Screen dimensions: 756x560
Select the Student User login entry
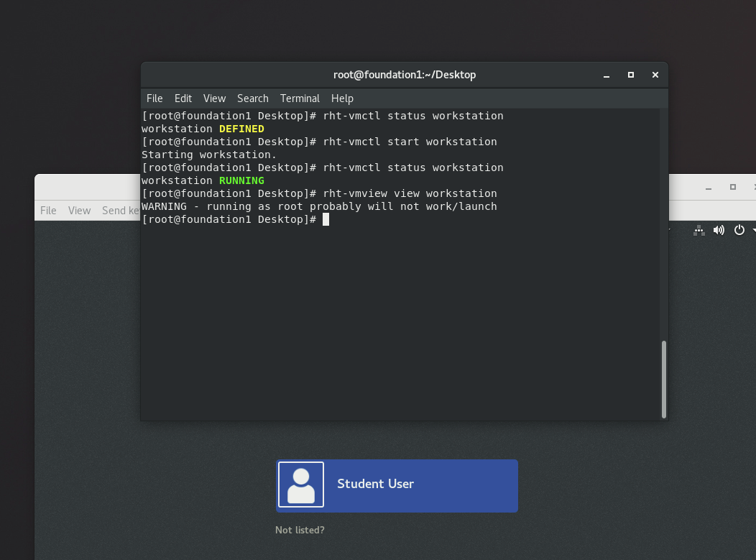(x=397, y=486)
